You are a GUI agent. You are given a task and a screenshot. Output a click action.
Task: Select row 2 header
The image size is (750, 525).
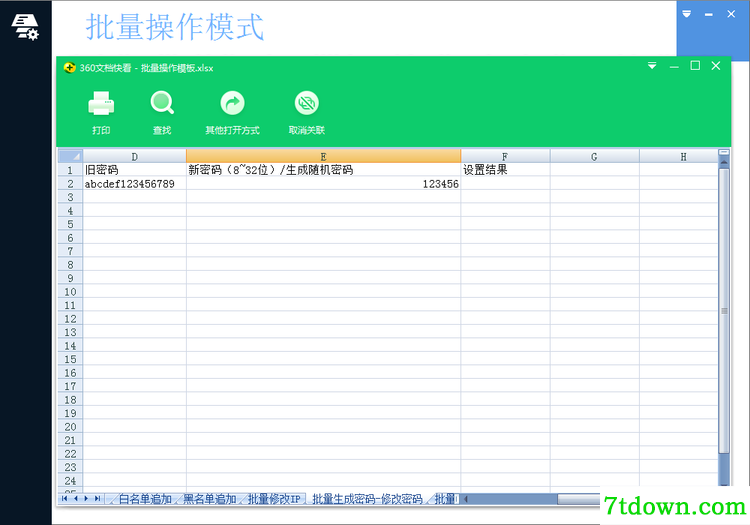(x=70, y=184)
